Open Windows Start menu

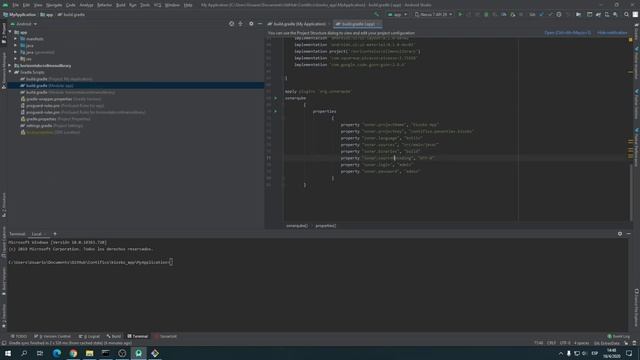(8, 353)
